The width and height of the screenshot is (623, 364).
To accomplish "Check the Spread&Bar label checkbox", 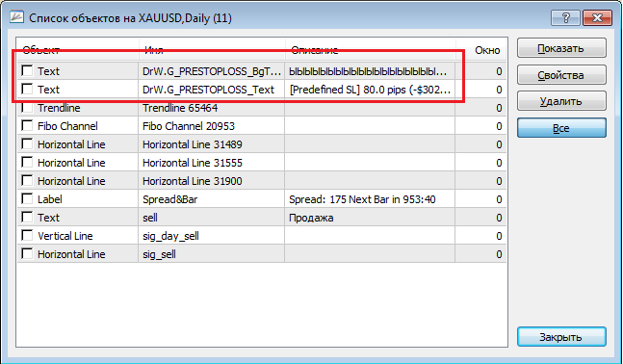I will coord(27,198).
